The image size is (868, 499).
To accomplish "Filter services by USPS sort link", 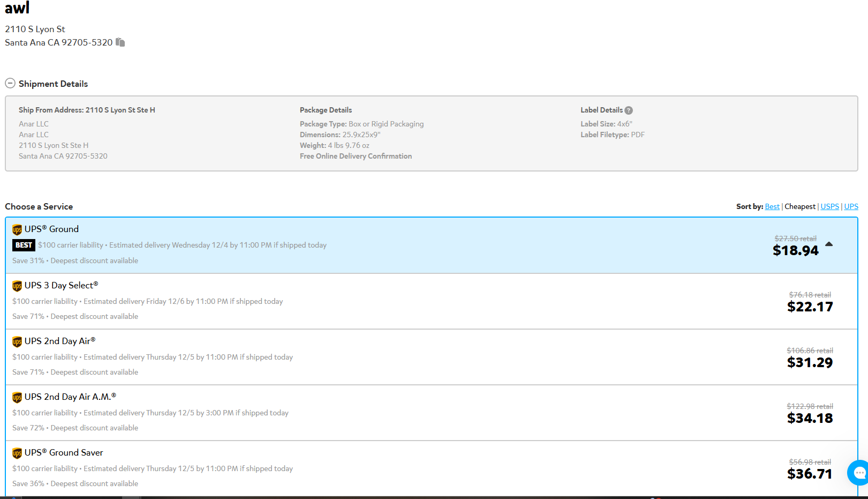I will tap(829, 206).
